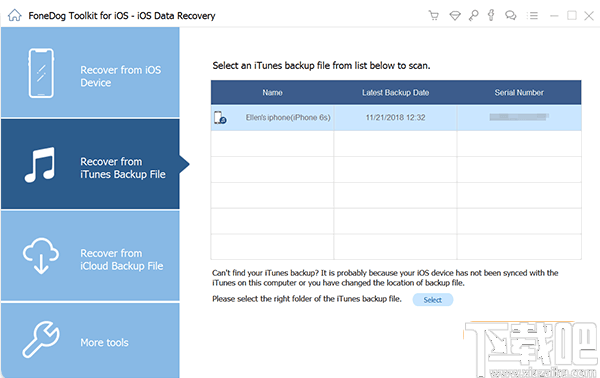The height and width of the screenshot is (378, 600).
Task: Open the shopping cart icon
Action: pos(434,15)
